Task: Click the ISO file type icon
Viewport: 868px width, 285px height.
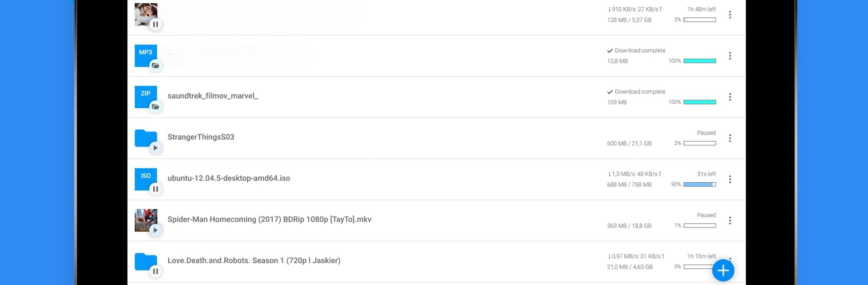Action: click(x=146, y=179)
